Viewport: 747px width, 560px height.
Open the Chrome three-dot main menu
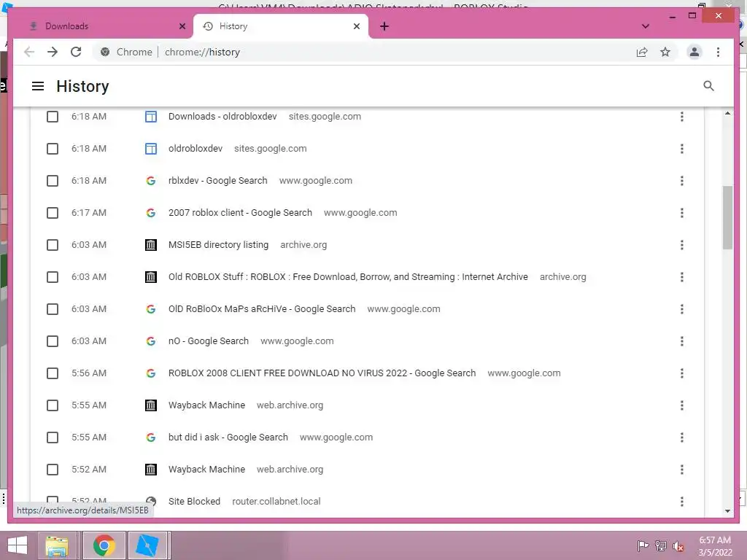click(718, 52)
